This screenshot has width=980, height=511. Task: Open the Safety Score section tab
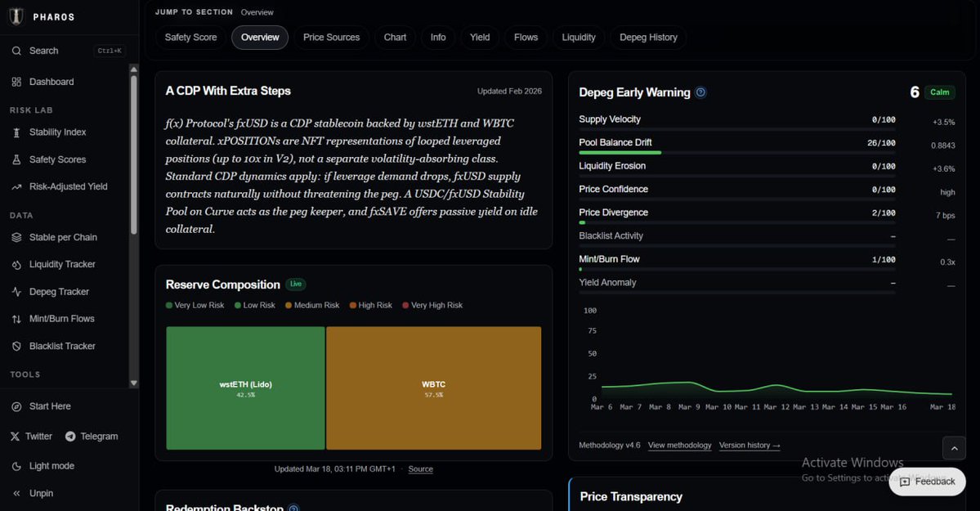pos(190,38)
